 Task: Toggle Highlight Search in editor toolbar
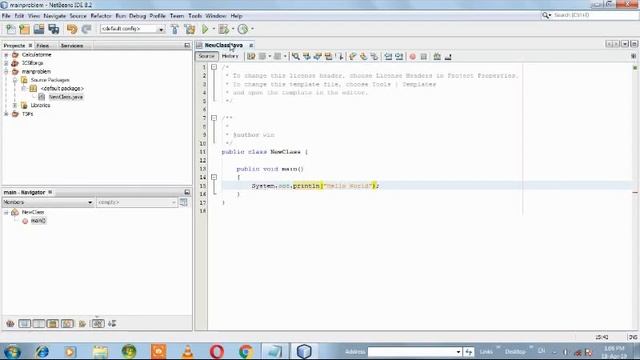(x=329, y=56)
